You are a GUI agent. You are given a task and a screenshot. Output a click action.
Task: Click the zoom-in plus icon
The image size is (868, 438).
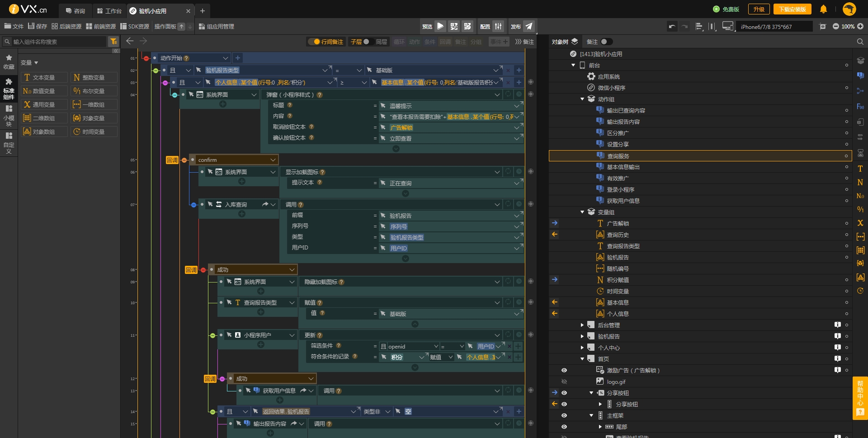[860, 27]
